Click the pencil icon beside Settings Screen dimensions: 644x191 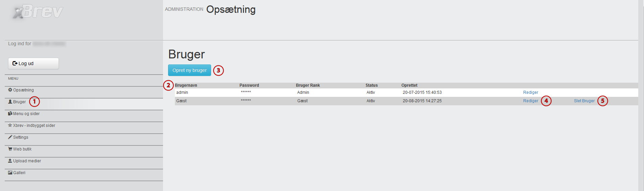10,137
